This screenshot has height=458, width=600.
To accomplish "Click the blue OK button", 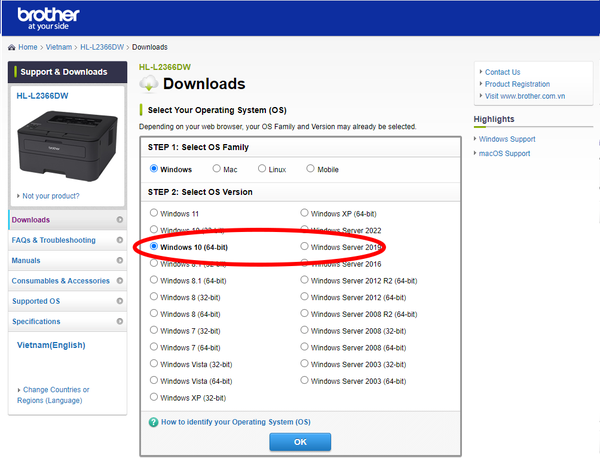I will point(300,442).
